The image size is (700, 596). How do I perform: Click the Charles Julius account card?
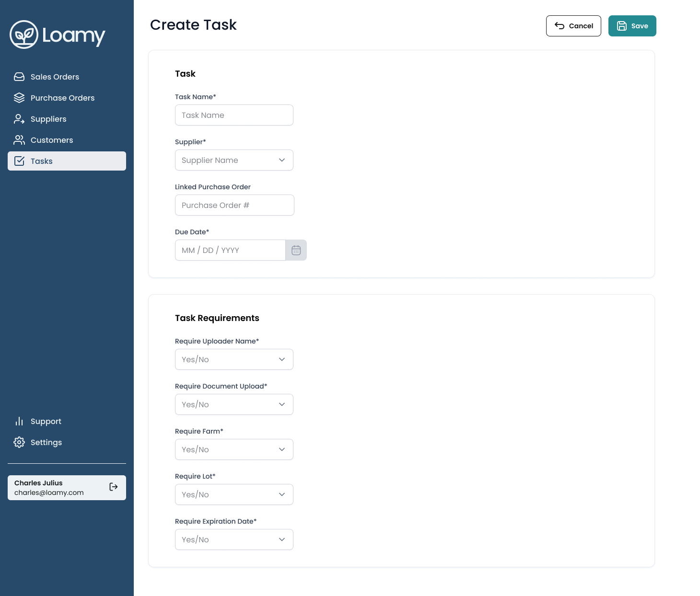point(67,488)
